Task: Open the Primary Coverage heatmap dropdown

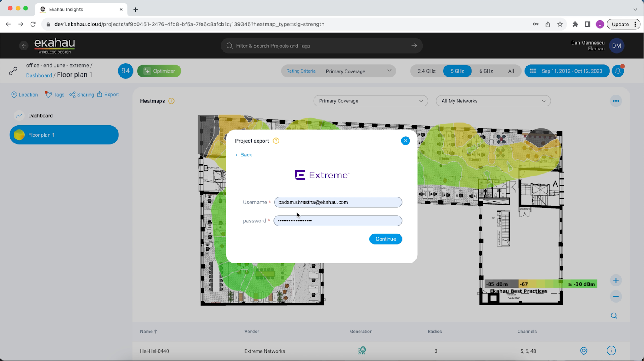Action: click(x=371, y=101)
